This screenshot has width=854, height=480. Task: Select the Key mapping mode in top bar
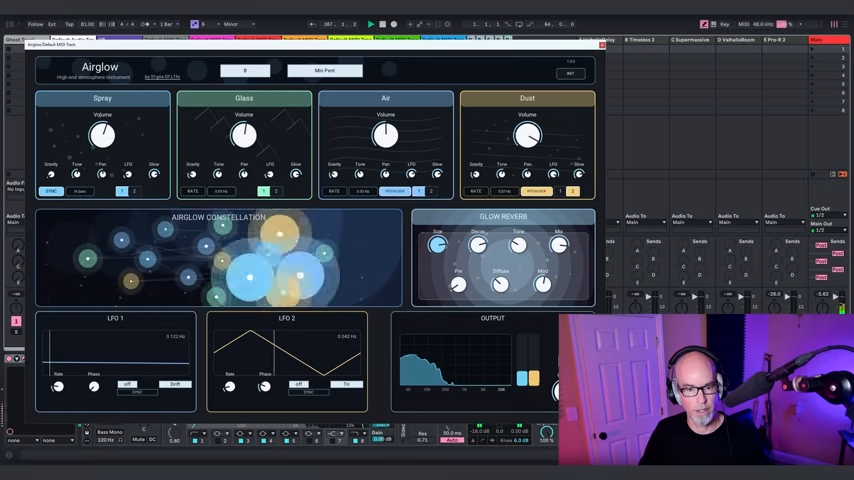724,24
